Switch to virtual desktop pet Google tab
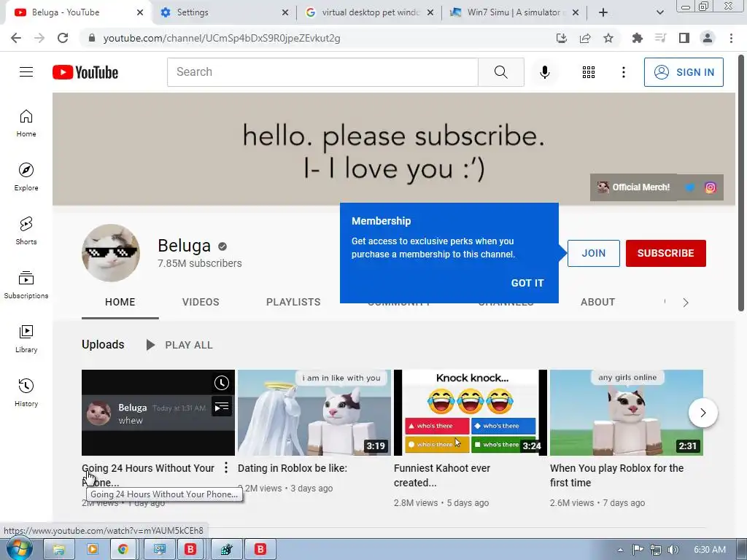Screen dimensions: 747x560 (369, 12)
